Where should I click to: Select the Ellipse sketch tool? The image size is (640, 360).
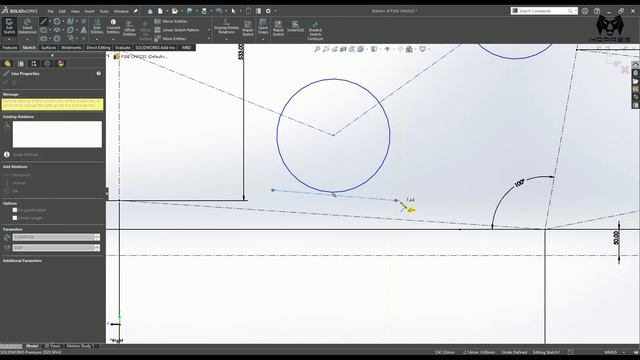coord(70,30)
